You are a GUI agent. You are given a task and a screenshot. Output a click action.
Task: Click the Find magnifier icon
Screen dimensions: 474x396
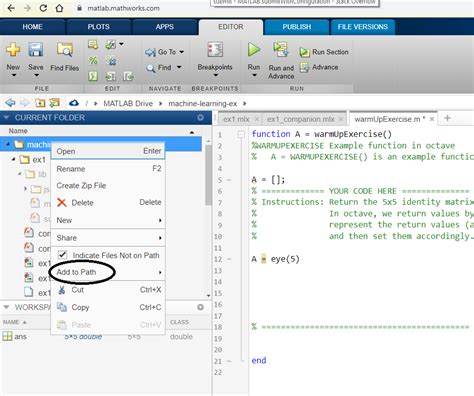[151, 68]
